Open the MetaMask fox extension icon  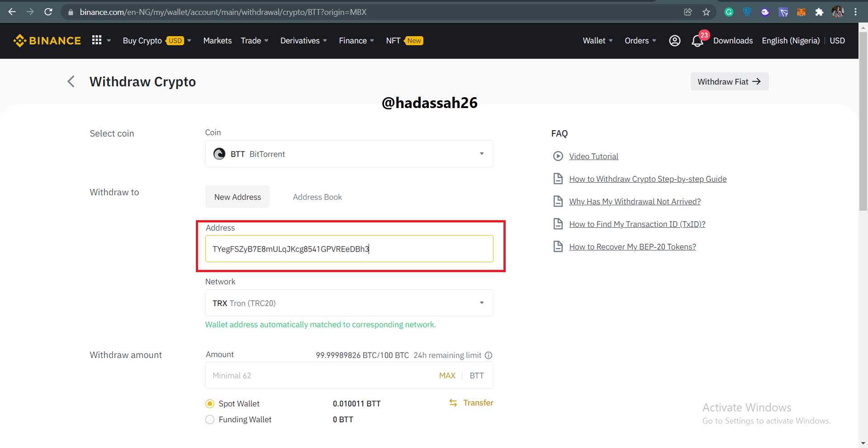point(801,12)
